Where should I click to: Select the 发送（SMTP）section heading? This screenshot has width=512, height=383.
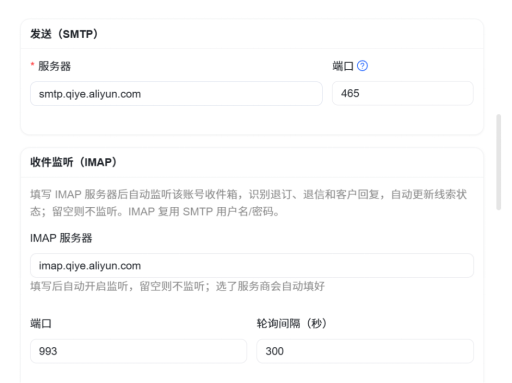[x=64, y=34]
